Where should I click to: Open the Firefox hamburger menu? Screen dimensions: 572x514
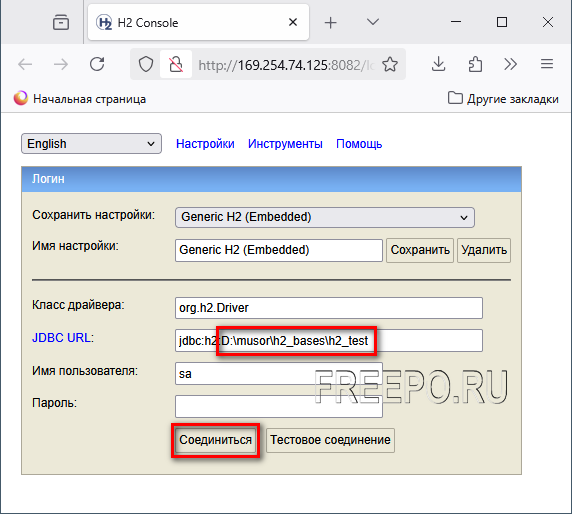pyautogui.click(x=547, y=65)
